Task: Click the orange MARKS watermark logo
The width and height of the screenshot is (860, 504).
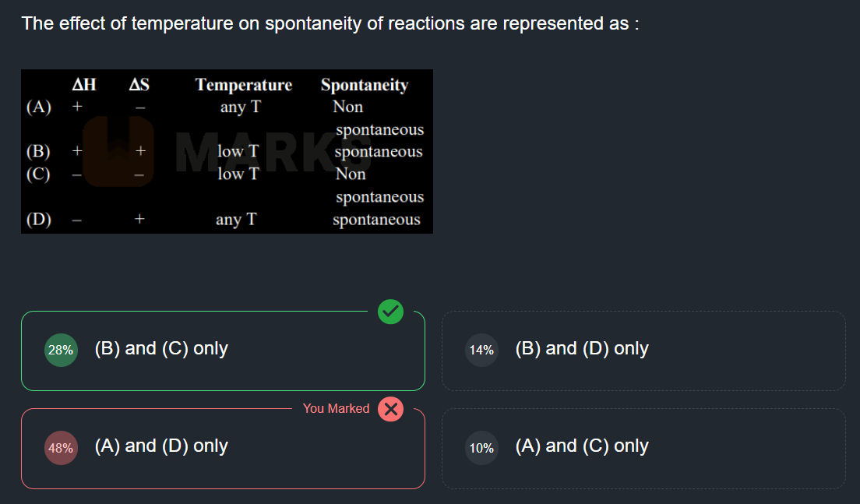Action: (118, 151)
